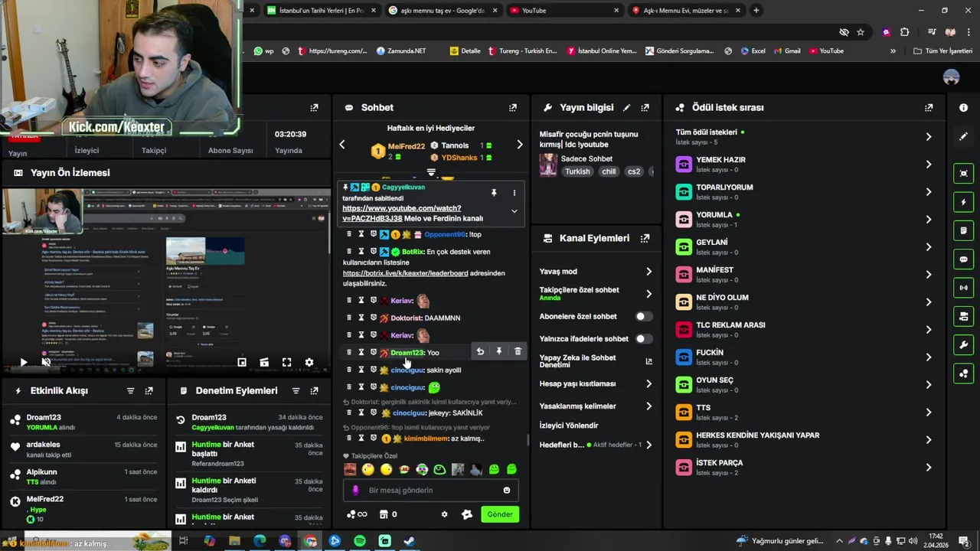Show next weekly top gifters
The height and width of the screenshot is (551, 980).
tap(519, 145)
